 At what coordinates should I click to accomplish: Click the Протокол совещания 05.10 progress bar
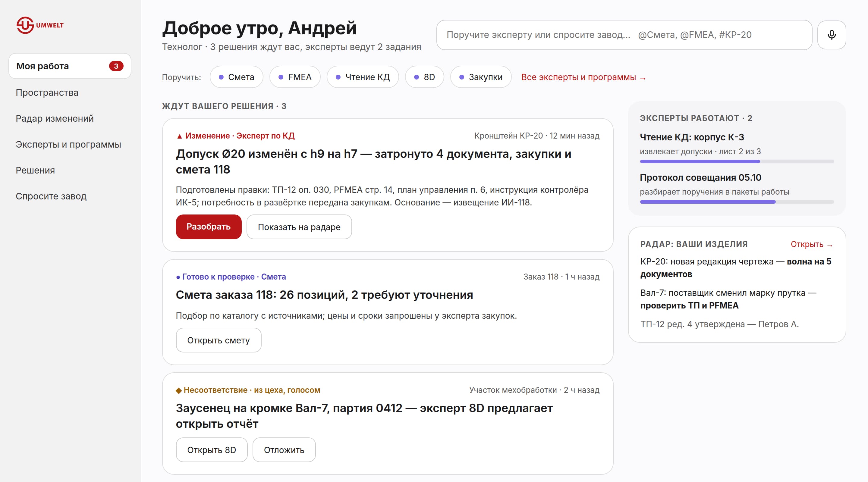pos(737,202)
